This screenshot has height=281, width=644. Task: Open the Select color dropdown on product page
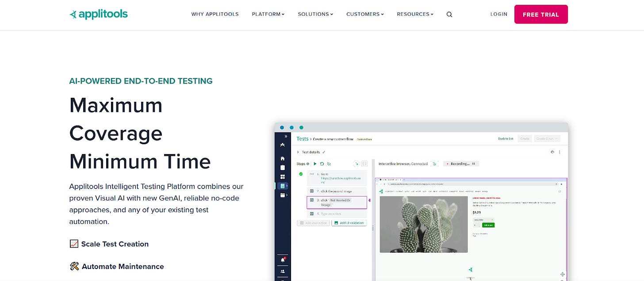[483, 219]
